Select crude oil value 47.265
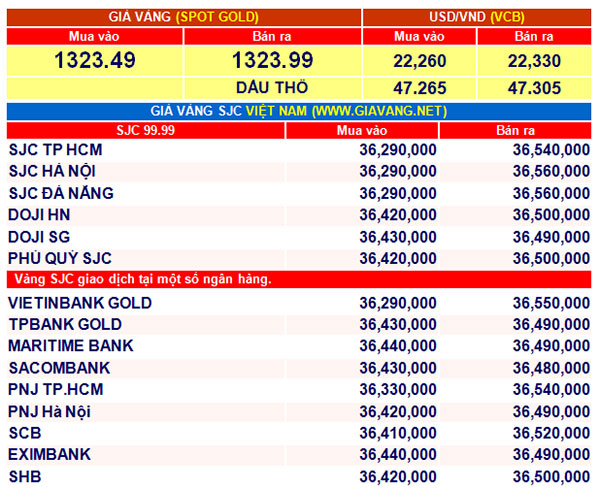 pyautogui.click(x=419, y=88)
